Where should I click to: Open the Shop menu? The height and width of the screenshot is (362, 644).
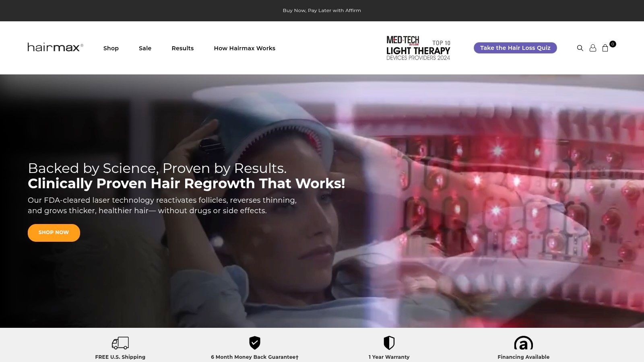[111, 48]
